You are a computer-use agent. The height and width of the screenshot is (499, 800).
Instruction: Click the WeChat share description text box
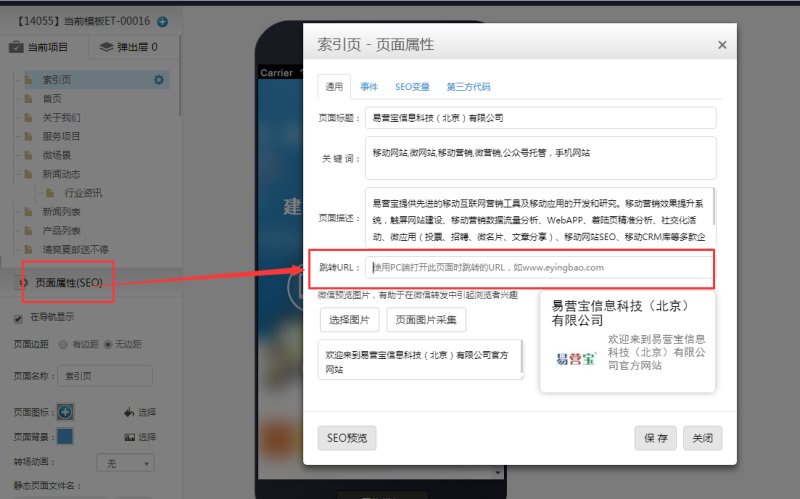click(x=420, y=360)
